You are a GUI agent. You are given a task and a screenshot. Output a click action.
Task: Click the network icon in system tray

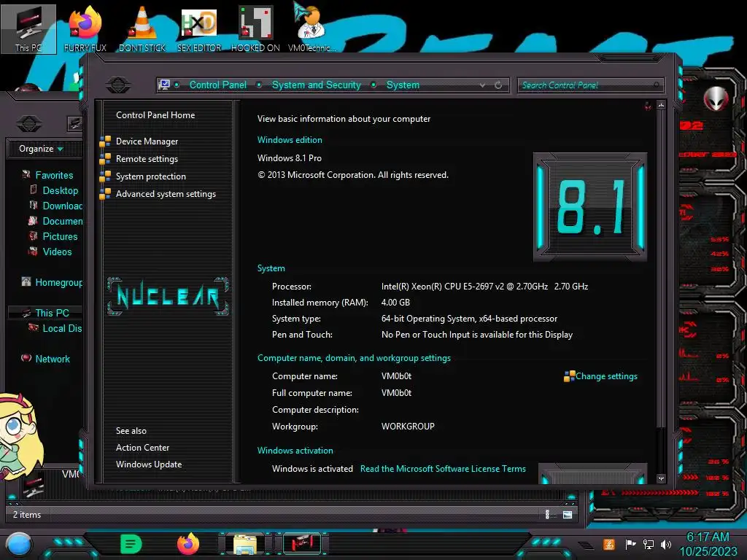coord(649,544)
